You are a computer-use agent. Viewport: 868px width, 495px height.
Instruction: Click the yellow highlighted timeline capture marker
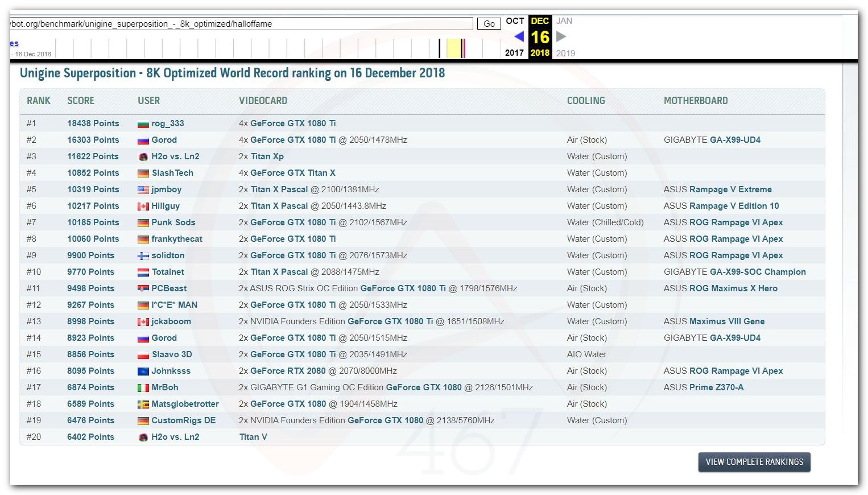453,48
